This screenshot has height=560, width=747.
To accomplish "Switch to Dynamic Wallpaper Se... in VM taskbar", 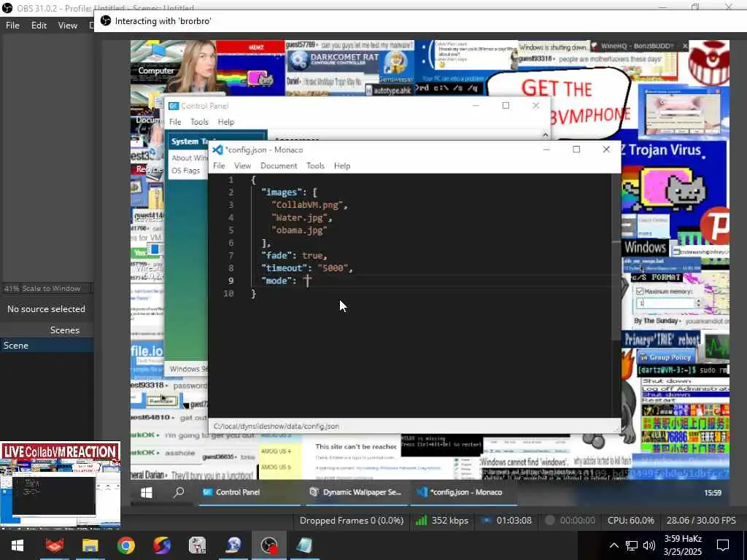I will 355,492.
